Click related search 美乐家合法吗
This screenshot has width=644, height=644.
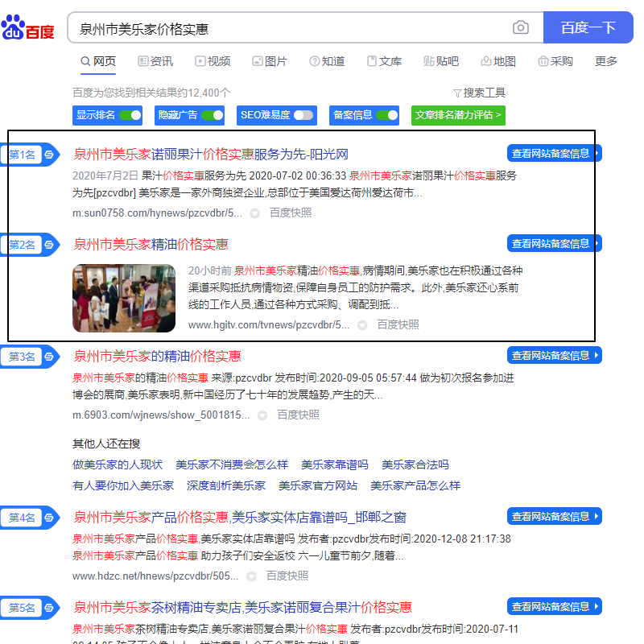click(x=415, y=464)
